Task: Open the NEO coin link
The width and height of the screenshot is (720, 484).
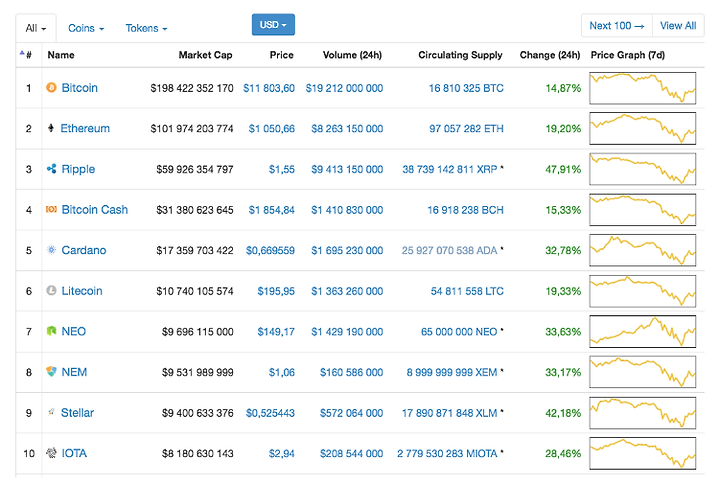Action: (x=73, y=332)
